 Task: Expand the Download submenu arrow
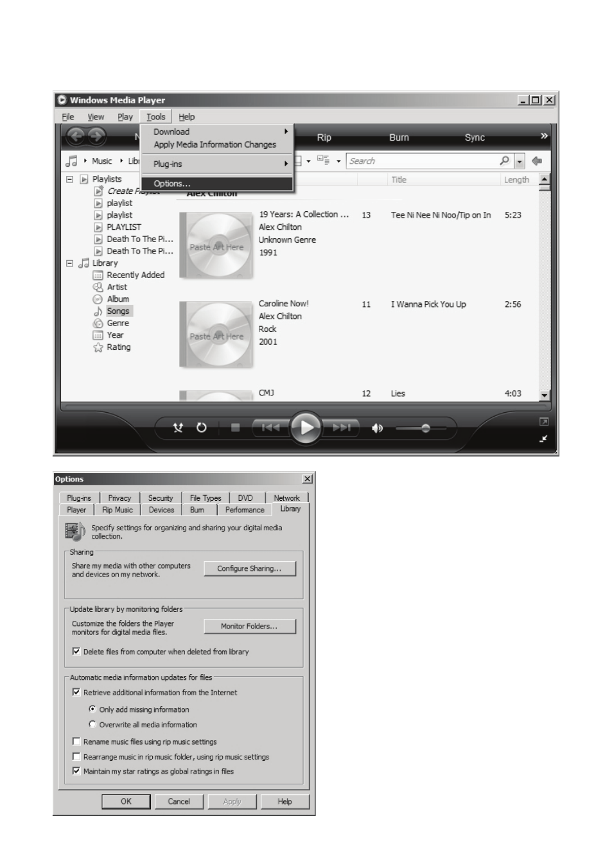[x=286, y=132]
